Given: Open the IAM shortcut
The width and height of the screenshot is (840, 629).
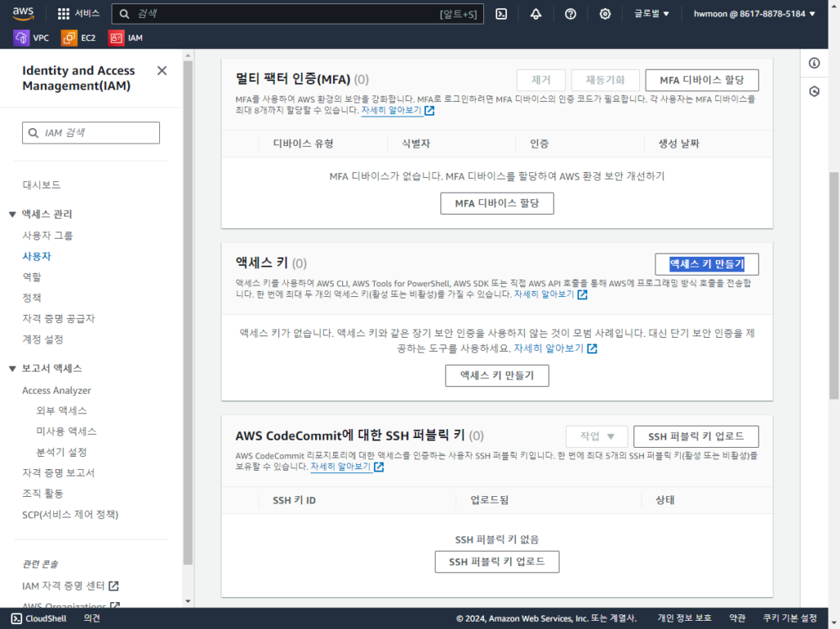Looking at the screenshot, I should pyautogui.click(x=126, y=38).
